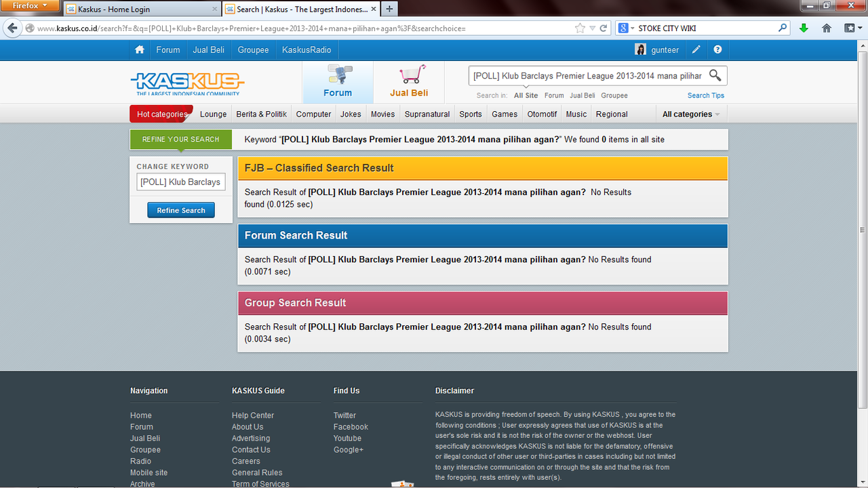Click the browser search bar magnifier icon
The image size is (868, 488).
click(783, 28)
